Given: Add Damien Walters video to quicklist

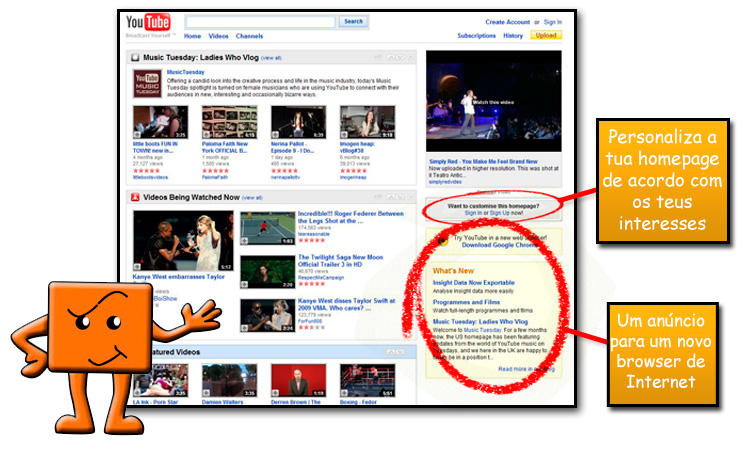Looking at the screenshot, I should pyautogui.click(x=206, y=393).
